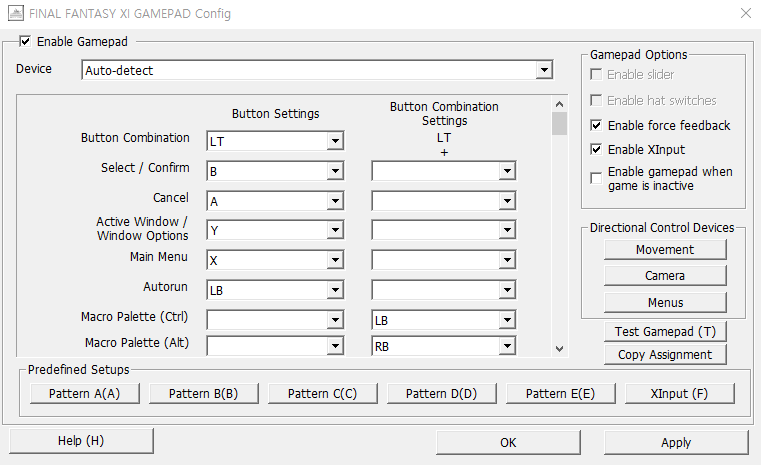
Task: Close the Gamepad Config window
Action: click(745, 13)
